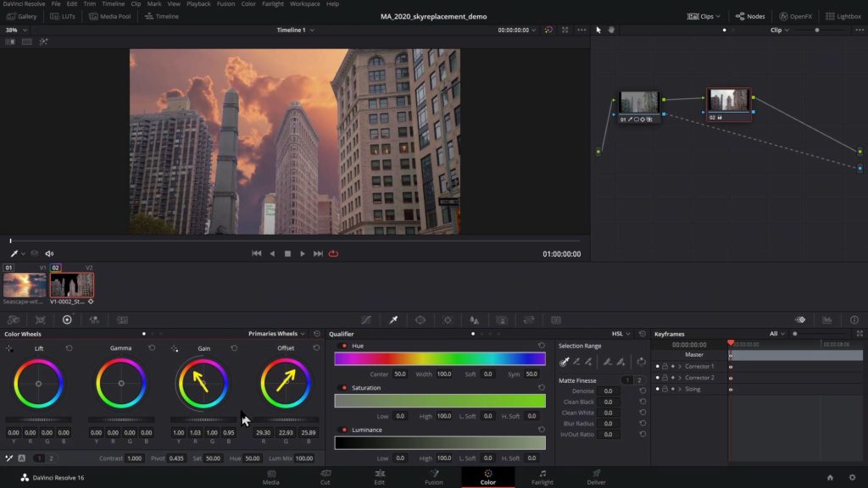Select the Seascape clip thumbnail 01
The width and height of the screenshot is (868, 488).
pyautogui.click(x=25, y=285)
